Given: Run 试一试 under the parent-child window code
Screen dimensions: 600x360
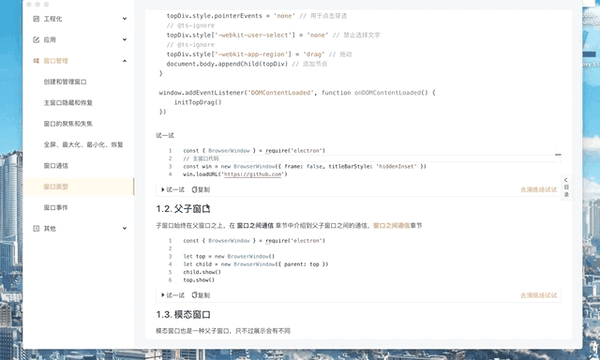Looking at the screenshot, I should 173,295.
